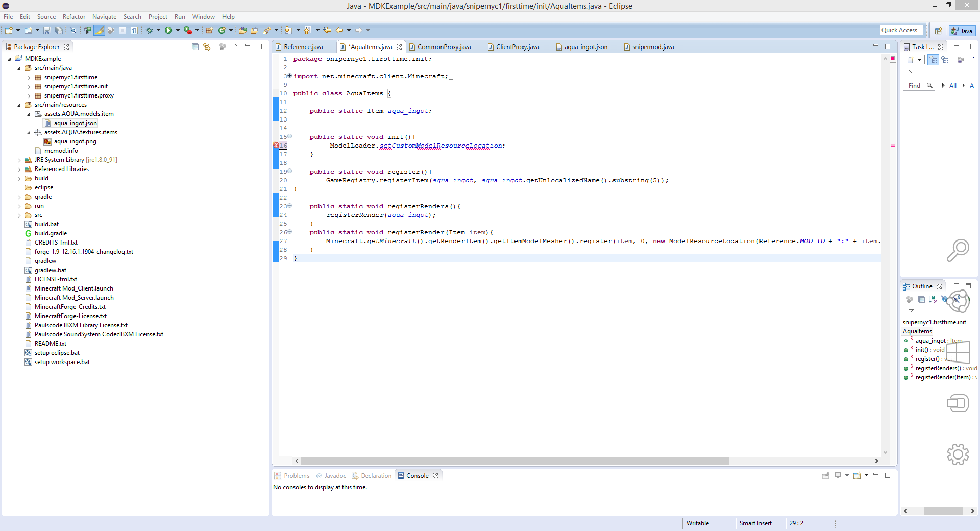The width and height of the screenshot is (980, 531).
Task: Open the Run button dropdown arrow
Action: coord(178,31)
